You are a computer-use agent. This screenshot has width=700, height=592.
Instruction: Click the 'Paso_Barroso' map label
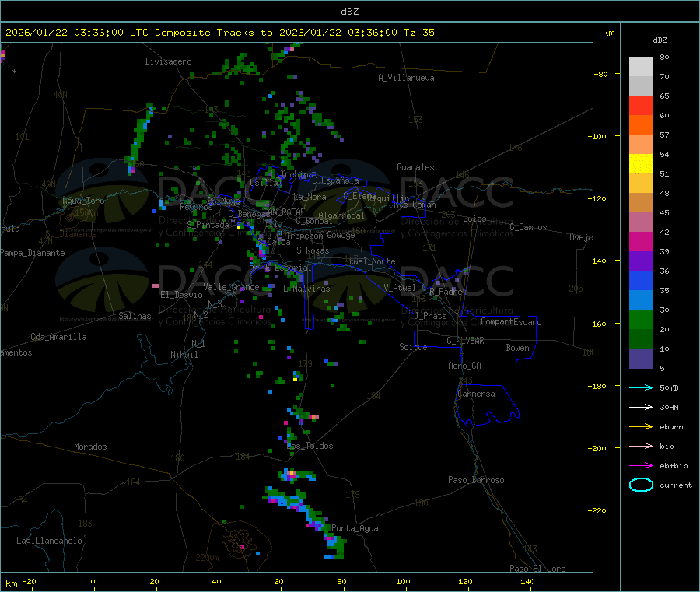476,481
